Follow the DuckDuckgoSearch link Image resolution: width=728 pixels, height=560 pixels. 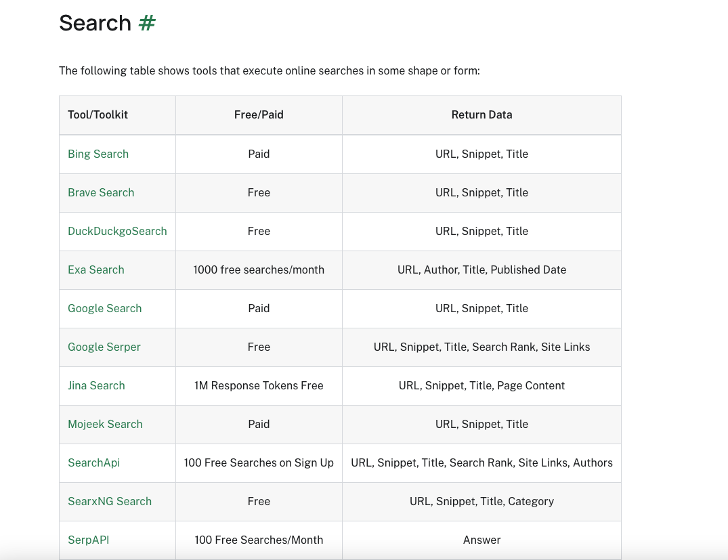(x=117, y=231)
